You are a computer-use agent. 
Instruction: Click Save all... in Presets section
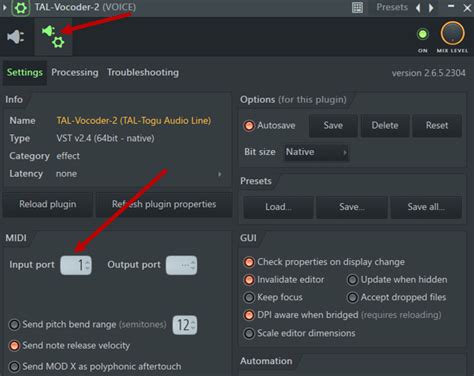pos(426,207)
